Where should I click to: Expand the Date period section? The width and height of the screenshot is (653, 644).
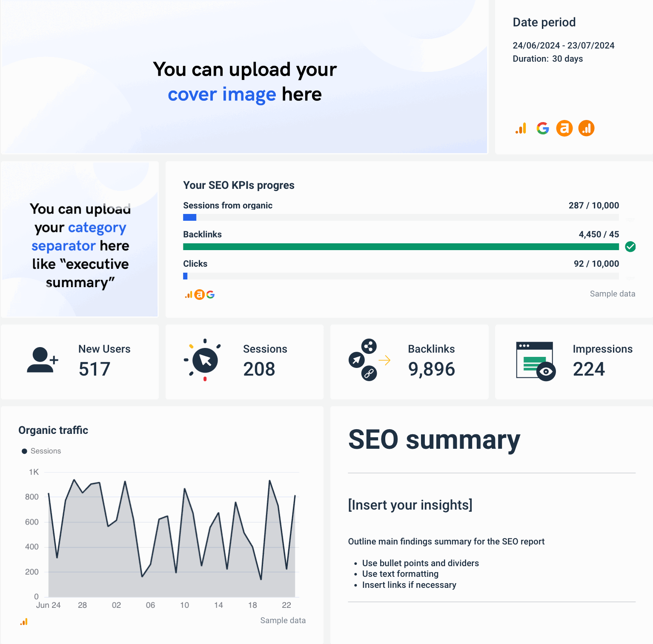click(544, 22)
